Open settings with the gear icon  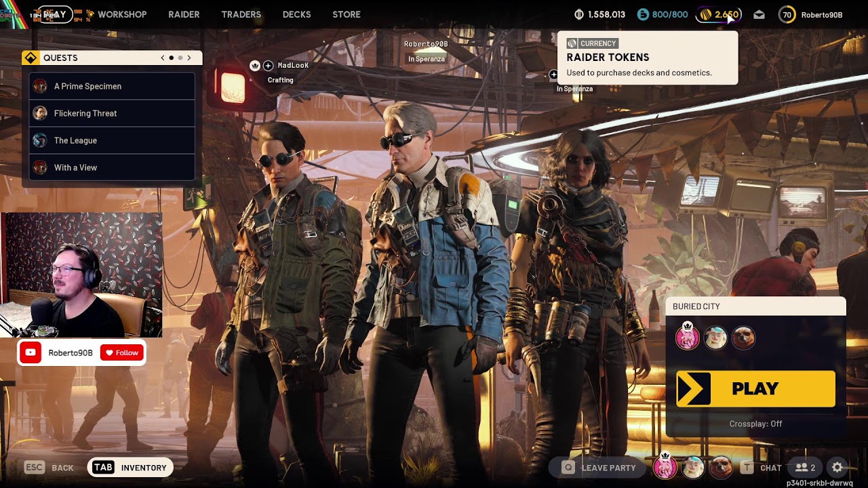coord(837,468)
